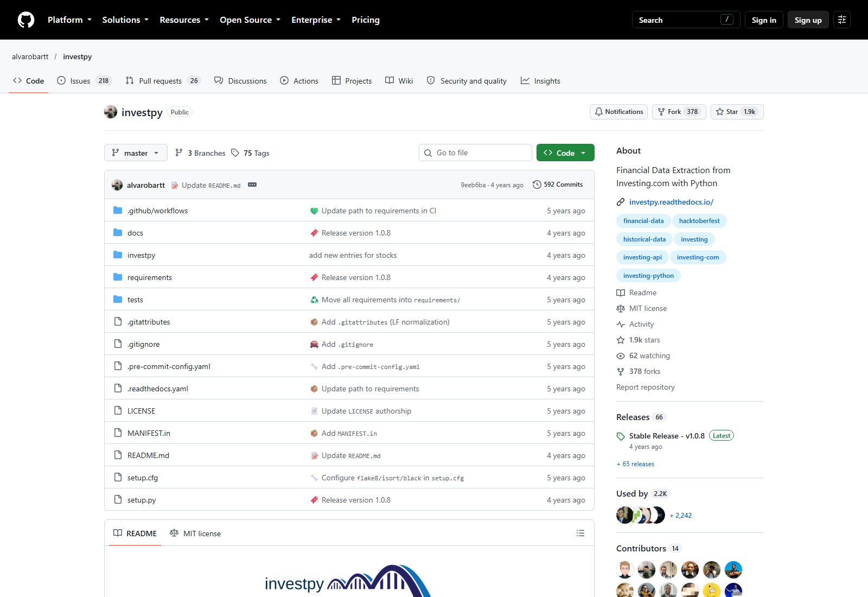Expand the latest commit message ellipsis
868x597 pixels.
tap(252, 185)
